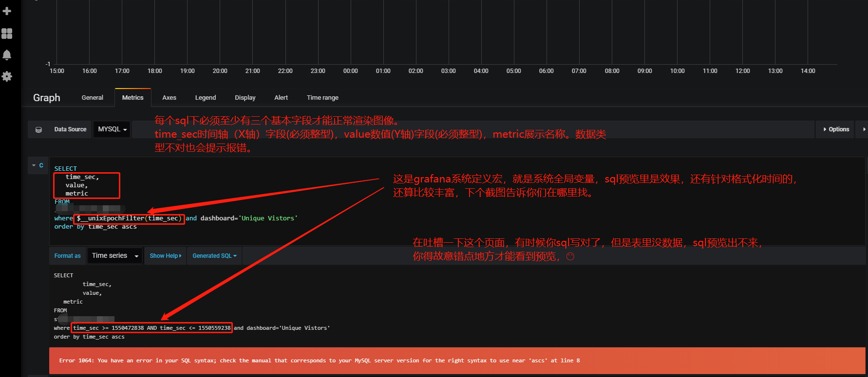Switch to the Metrics tab

(x=133, y=98)
